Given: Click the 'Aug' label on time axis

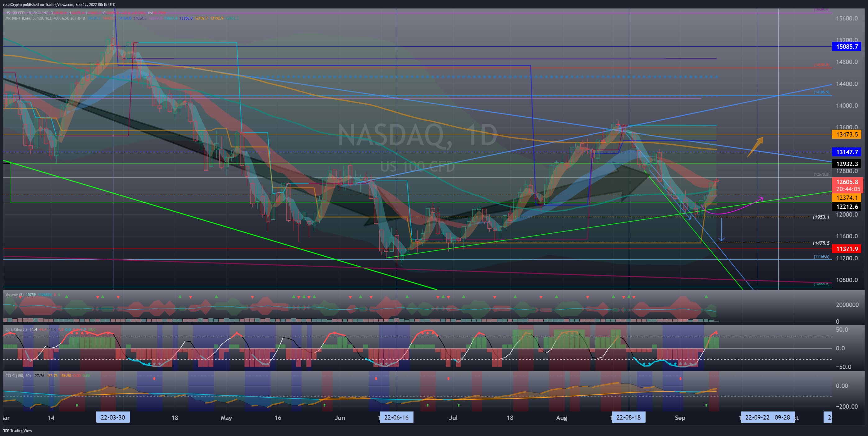Looking at the screenshot, I should coord(561,418).
